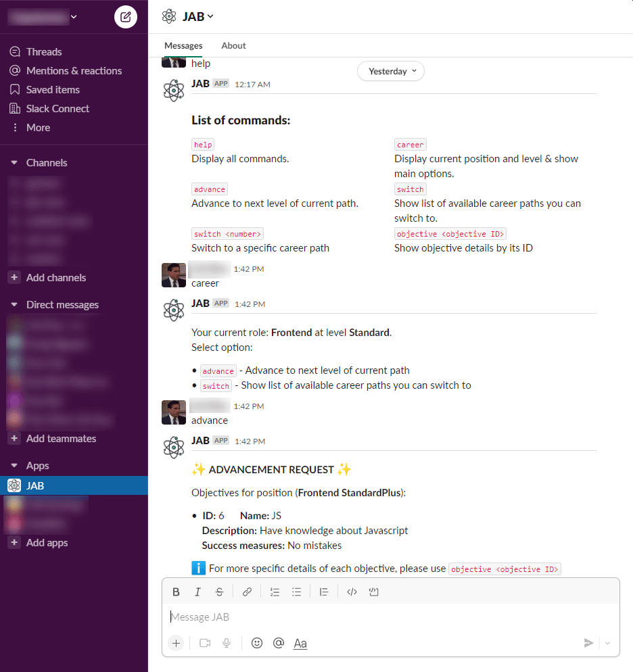Click the Add apps label
Viewport: 633px width, 672px height.
tap(47, 543)
